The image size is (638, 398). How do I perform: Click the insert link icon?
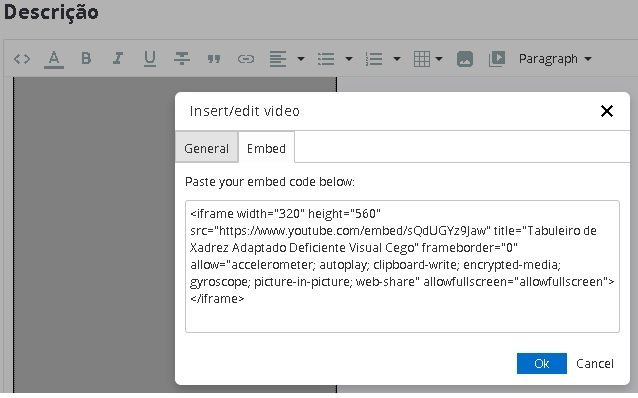[x=246, y=59]
